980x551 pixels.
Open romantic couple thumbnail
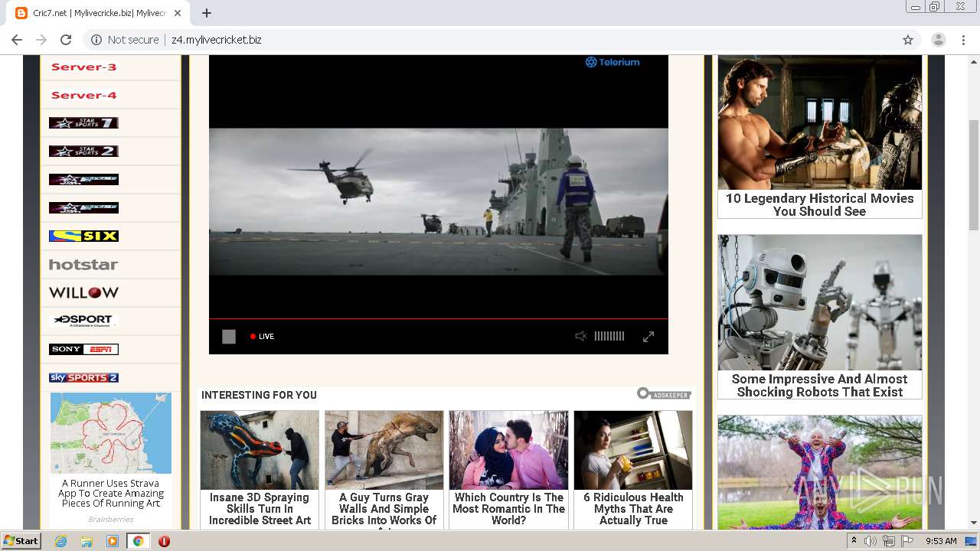(509, 450)
